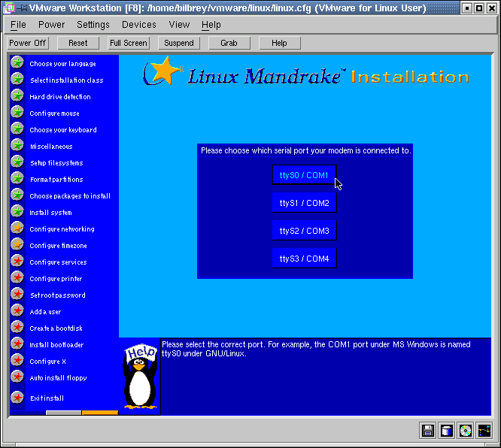The image size is (501, 448).
Task: Click the green star beside Install system
Action: tap(17, 212)
